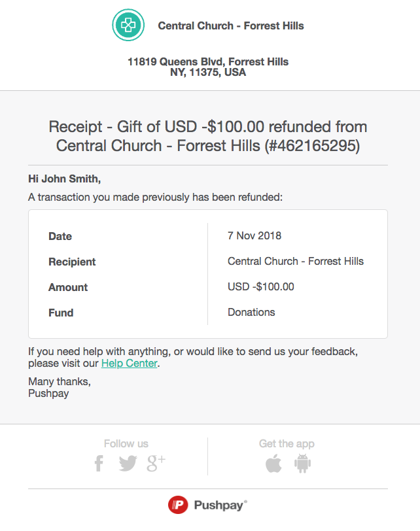Click the red Pushpay logo icon
The image size is (420, 531).
(178, 505)
